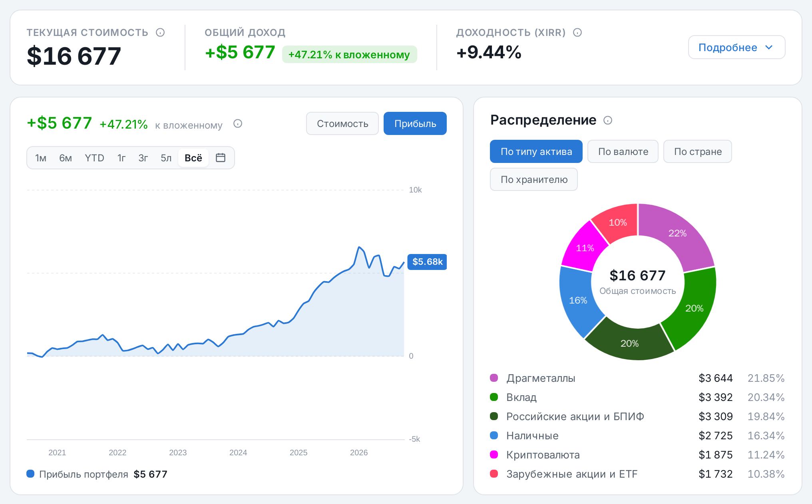This screenshot has width=812, height=504.
Task: Switch chart to Прибыль view
Action: pyautogui.click(x=415, y=123)
